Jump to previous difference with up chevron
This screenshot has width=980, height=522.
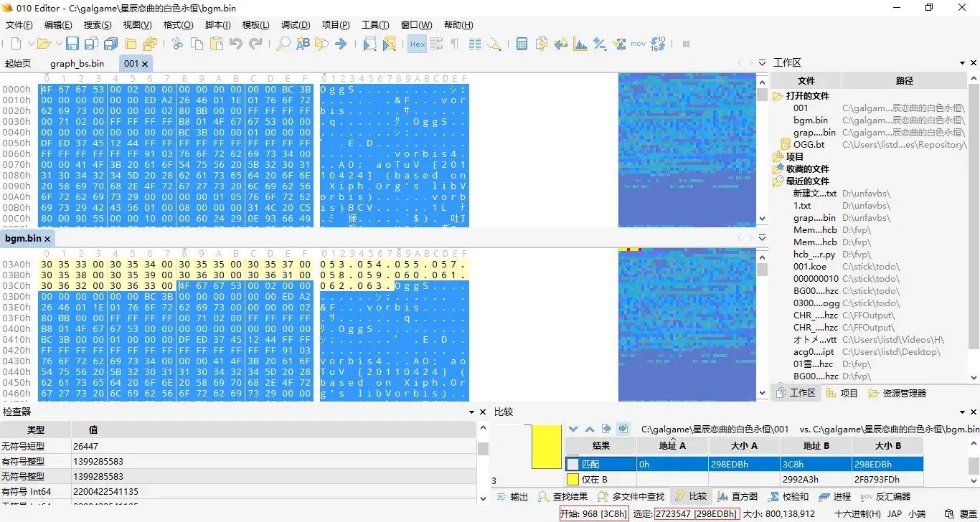(590, 429)
